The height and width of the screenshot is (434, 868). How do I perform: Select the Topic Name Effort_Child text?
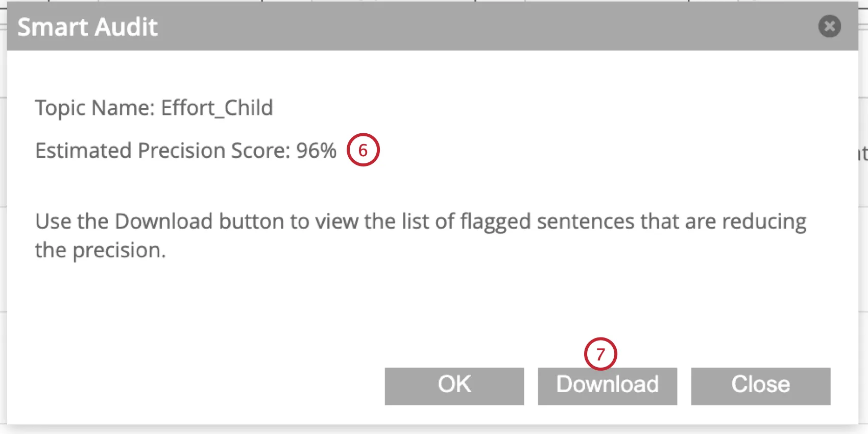(x=153, y=108)
